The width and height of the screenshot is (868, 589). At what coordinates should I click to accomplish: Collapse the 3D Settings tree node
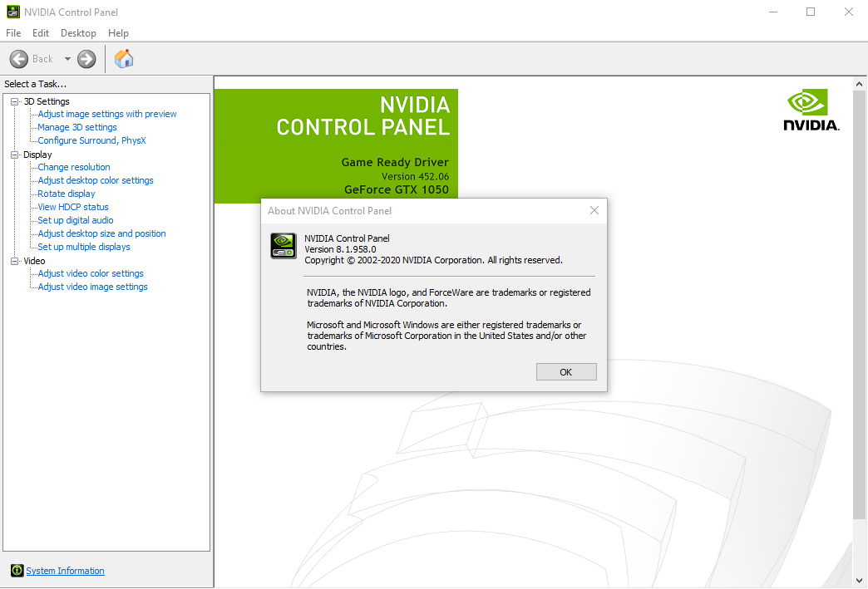(x=15, y=101)
